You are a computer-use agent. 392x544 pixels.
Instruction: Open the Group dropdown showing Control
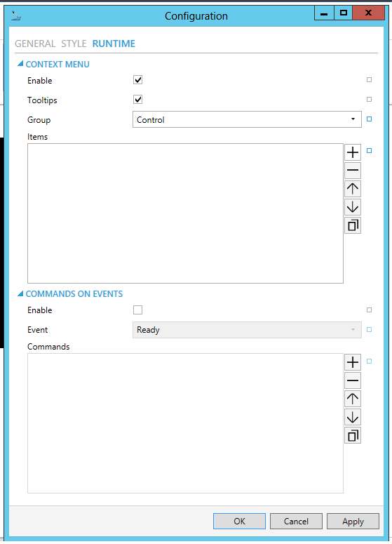(x=247, y=119)
